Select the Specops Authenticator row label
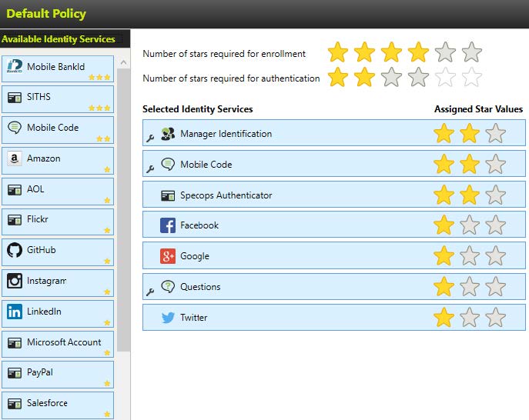The image size is (529, 420). [226, 195]
